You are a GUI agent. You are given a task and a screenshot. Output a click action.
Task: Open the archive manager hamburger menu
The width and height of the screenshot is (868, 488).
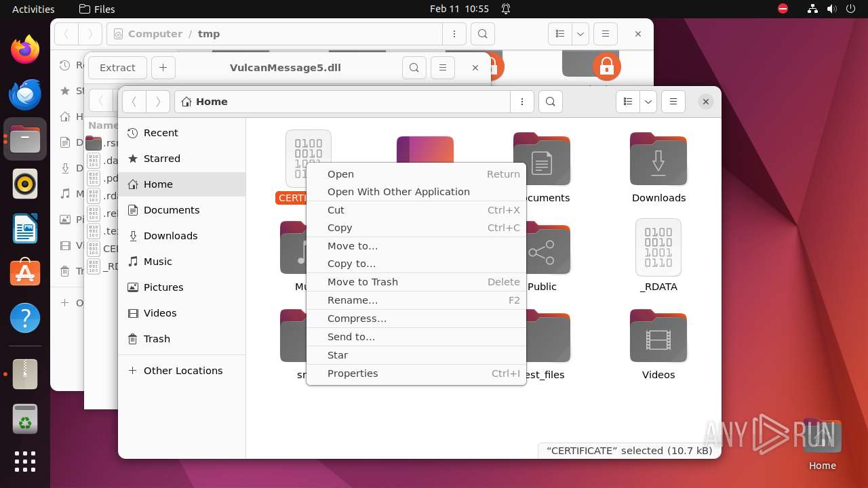443,68
